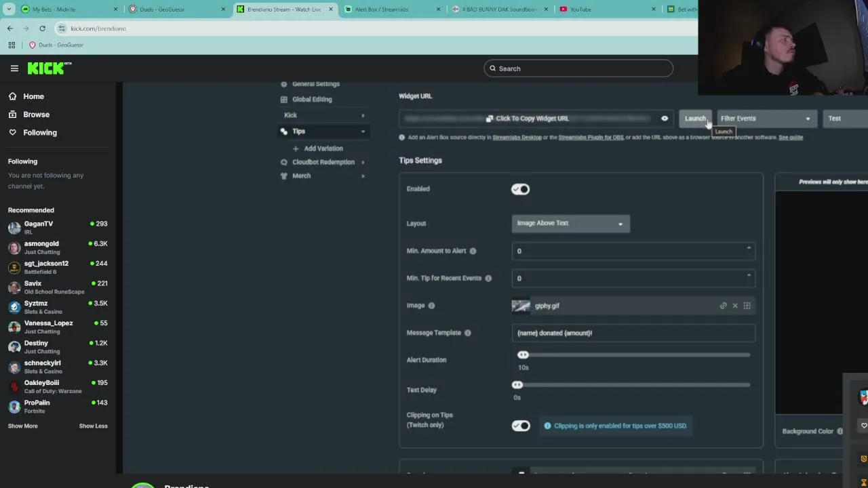Switch to YouTube browser tab
Screen dimensions: 868x488
[x=606, y=9]
